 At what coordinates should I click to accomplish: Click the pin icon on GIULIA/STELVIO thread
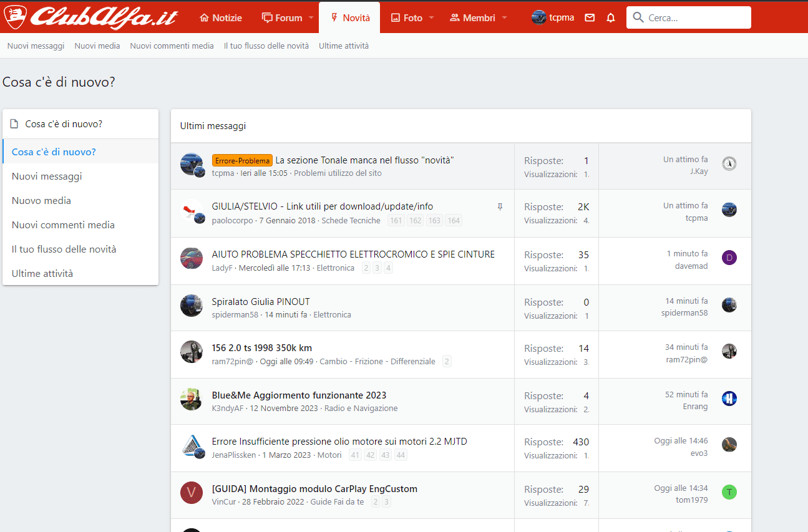tap(500, 206)
